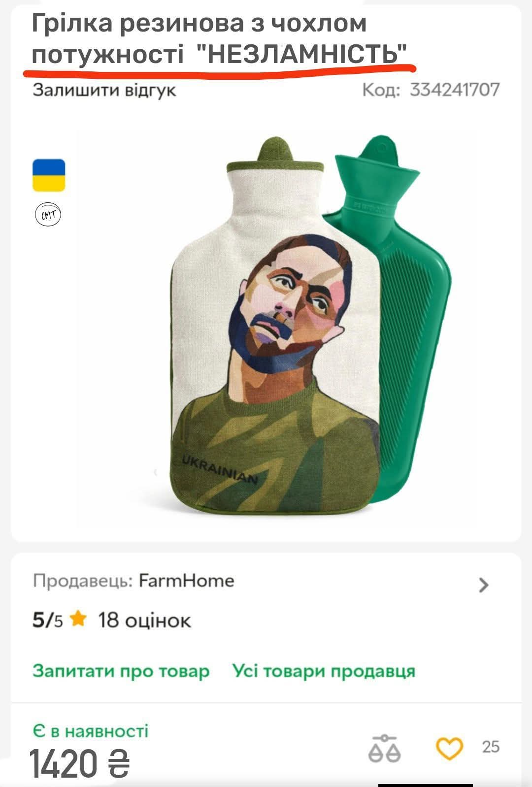Open the 'Залишити відгук' link
532x787 pixels.
pyautogui.click(x=104, y=91)
